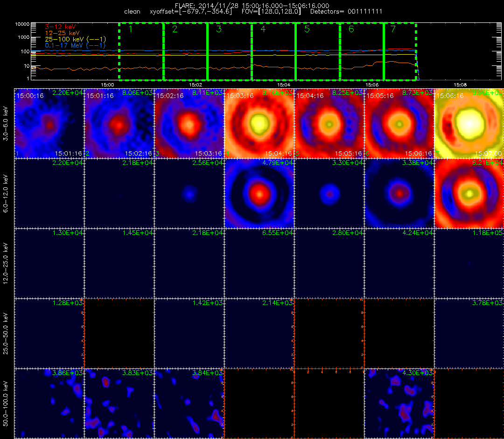Click the 8.06E+03 peak value label

pyautogui.click(x=137, y=92)
